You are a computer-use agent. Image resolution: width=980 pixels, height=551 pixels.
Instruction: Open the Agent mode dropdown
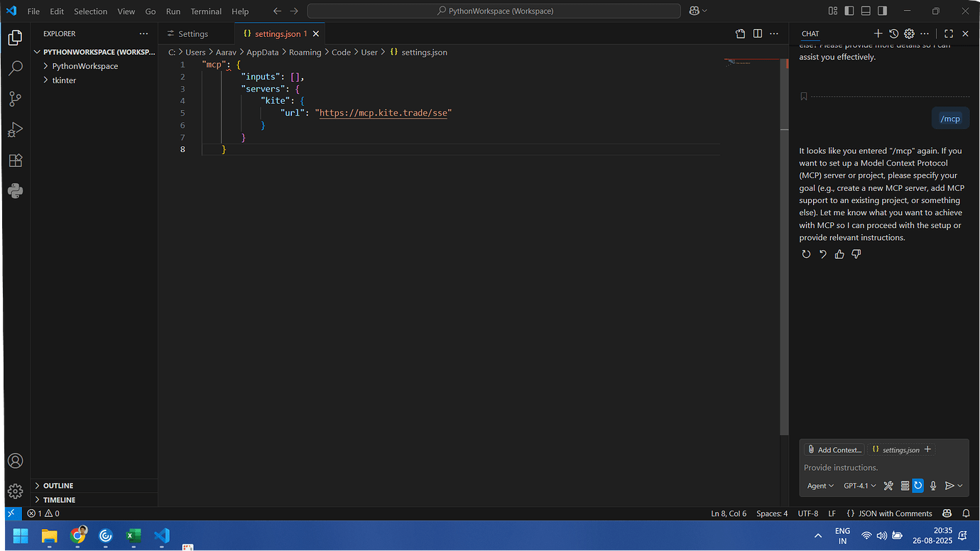[820, 486]
